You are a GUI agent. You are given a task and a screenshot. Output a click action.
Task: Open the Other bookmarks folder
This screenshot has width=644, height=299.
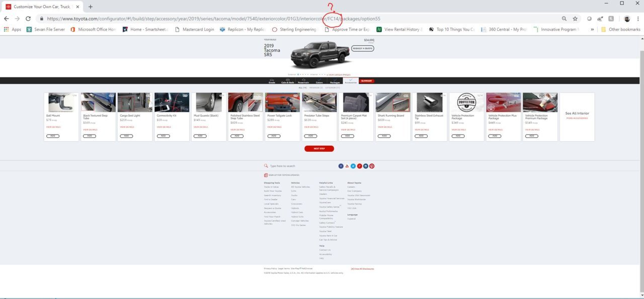pos(621,30)
